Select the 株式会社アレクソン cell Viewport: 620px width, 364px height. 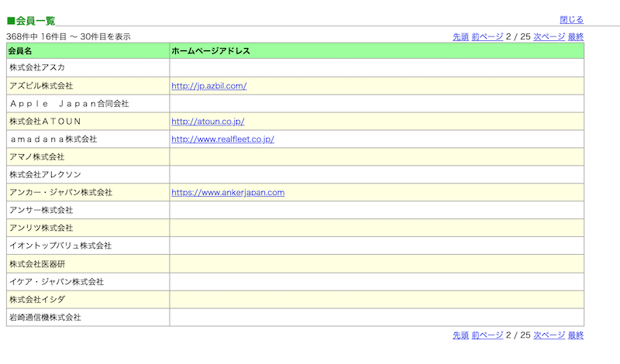click(88, 175)
